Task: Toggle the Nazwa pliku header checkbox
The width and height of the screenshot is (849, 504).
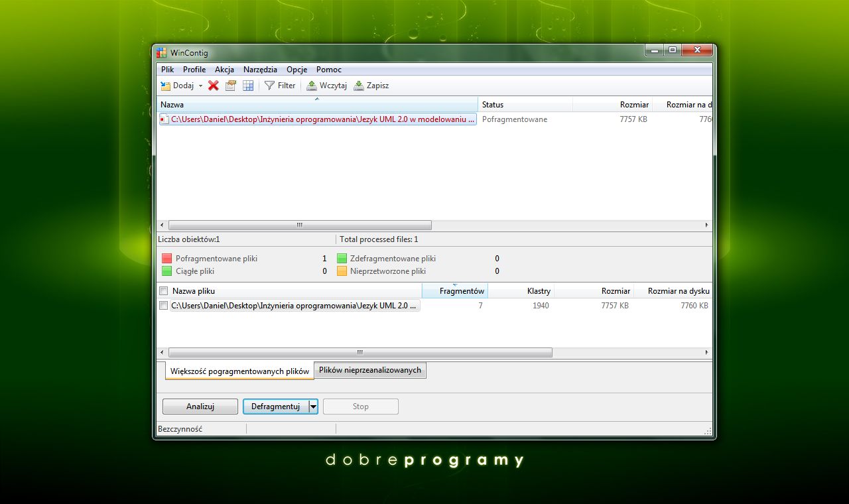Action: click(164, 290)
